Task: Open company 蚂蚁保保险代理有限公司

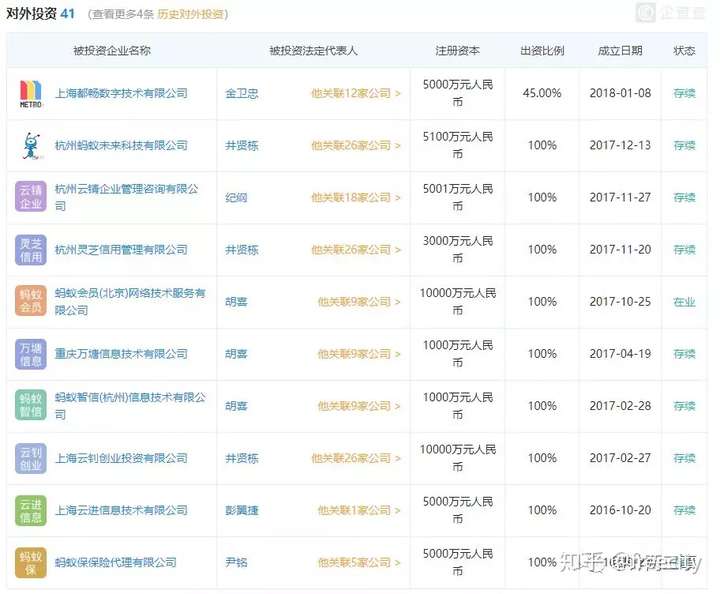Action: click(x=116, y=562)
